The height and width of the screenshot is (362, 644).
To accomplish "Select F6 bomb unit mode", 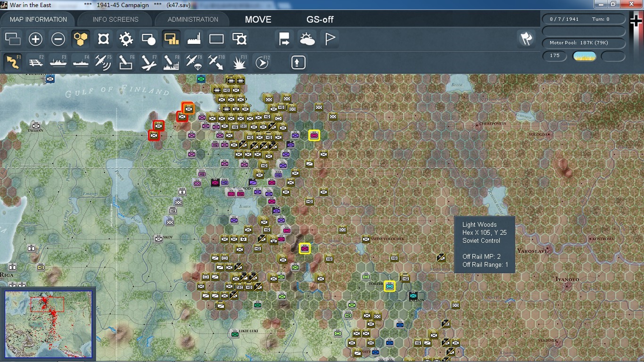I will 126,62.
